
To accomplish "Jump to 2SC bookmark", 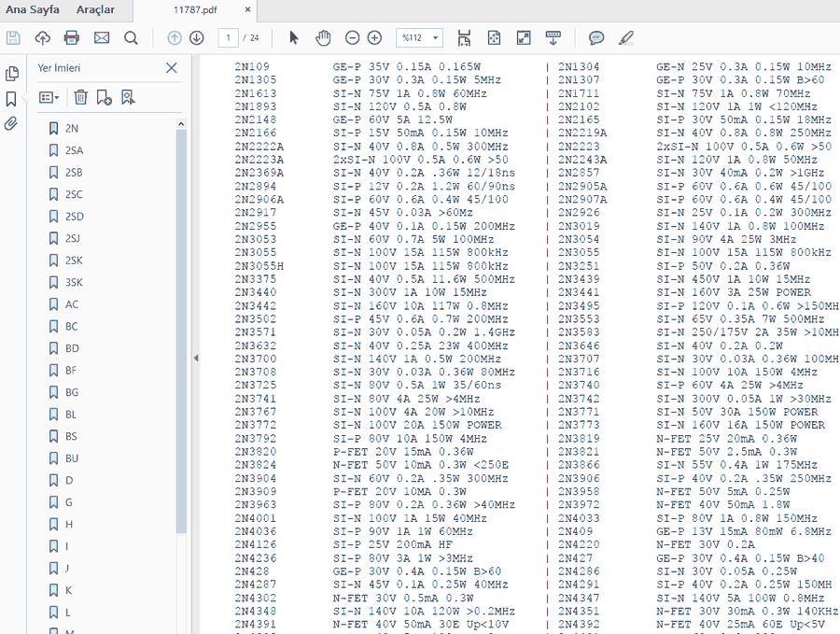I will [x=74, y=194].
